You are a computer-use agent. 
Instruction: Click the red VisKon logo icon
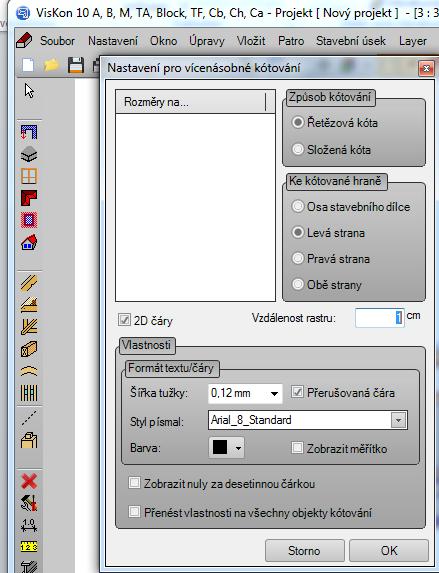[24, 40]
